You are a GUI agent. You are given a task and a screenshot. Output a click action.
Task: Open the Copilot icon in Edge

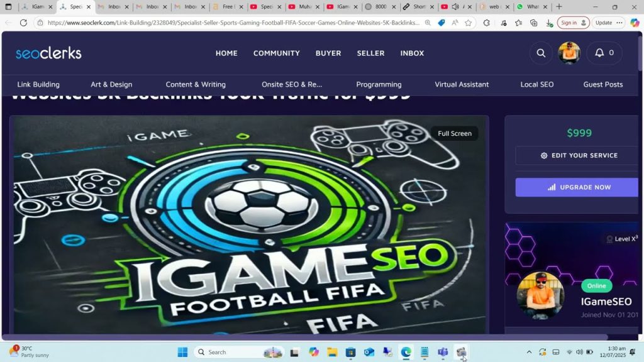coord(635,23)
